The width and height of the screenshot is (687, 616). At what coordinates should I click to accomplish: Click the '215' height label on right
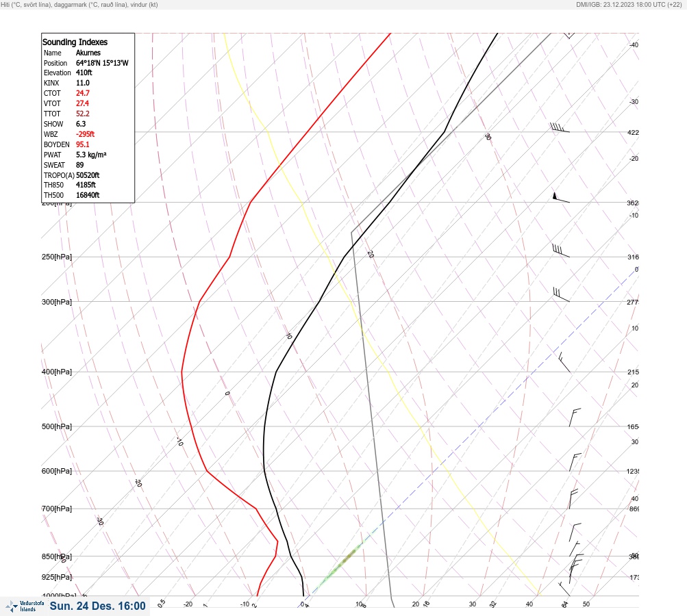(x=633, y=372)
